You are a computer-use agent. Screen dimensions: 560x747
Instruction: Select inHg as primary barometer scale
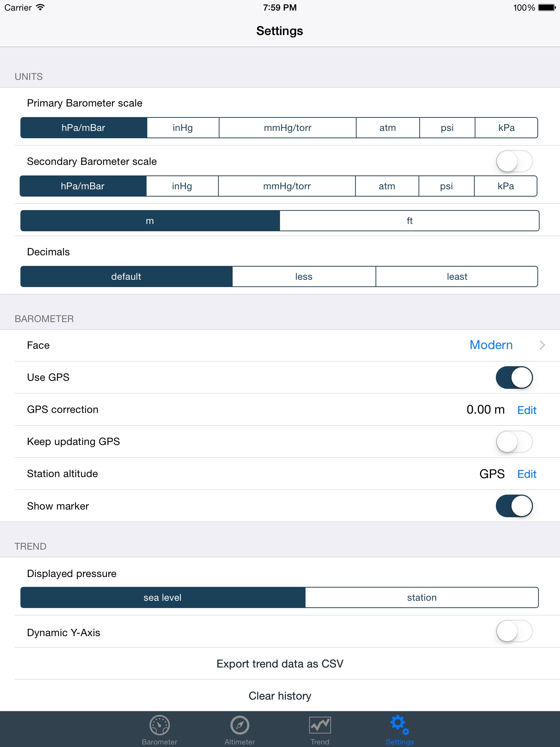(x=183, y=128)
